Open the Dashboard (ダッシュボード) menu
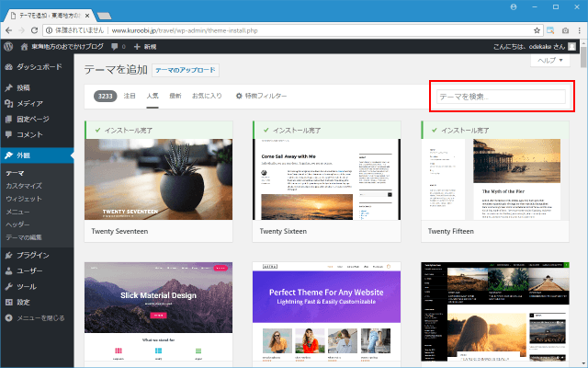Viewport: 588px width, 368px height. click(39, 67)
